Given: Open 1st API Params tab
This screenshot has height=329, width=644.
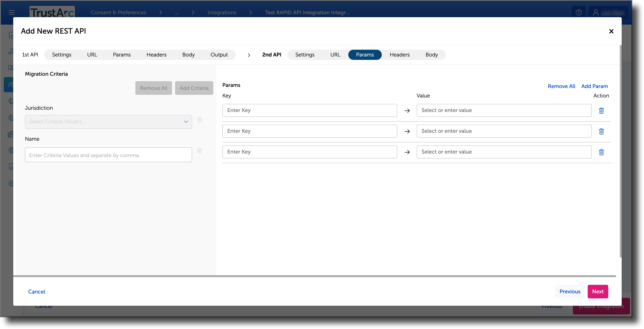Looking at the screenshot, I should click(122, 55).
